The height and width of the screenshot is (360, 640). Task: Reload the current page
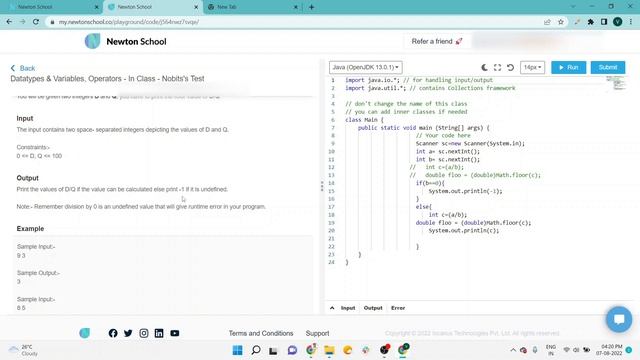(36, 22)
